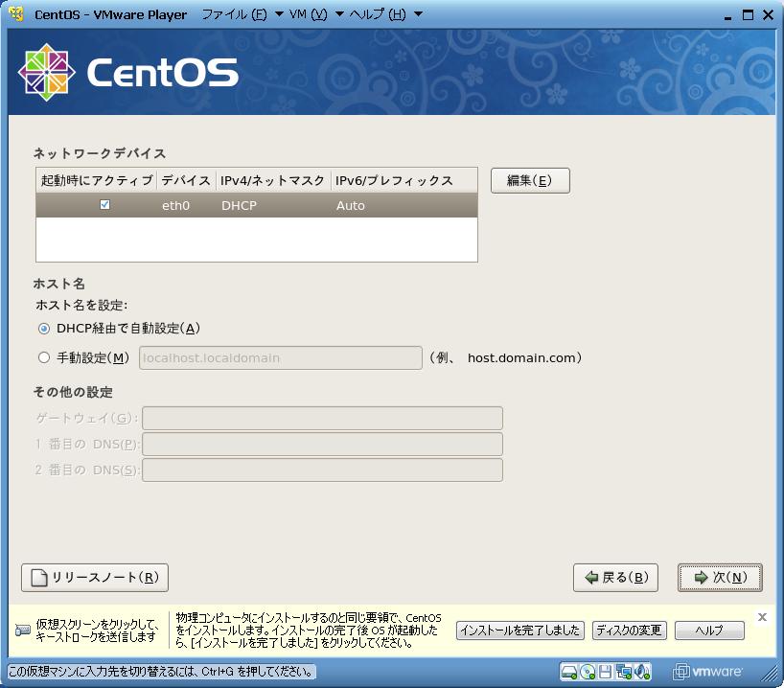
Task: Click the VMware Player title bar icon
Action: [15, 14]
